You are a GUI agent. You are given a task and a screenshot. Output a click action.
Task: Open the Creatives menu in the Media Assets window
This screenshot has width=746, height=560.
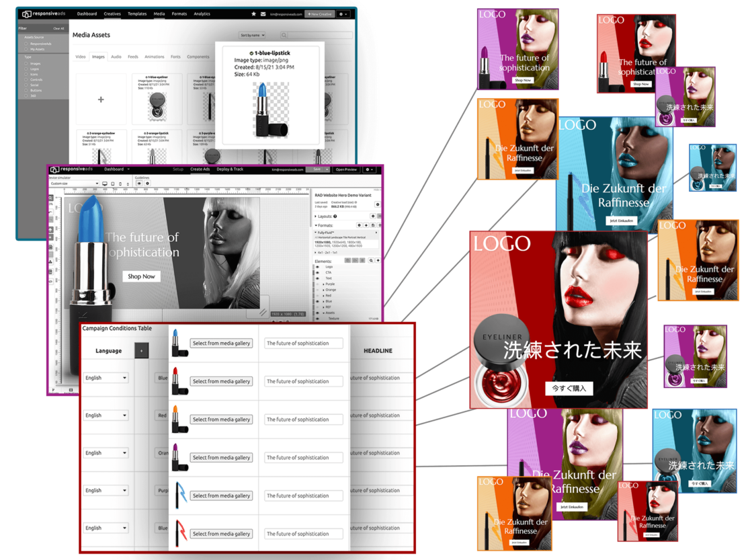pos(112,14)
